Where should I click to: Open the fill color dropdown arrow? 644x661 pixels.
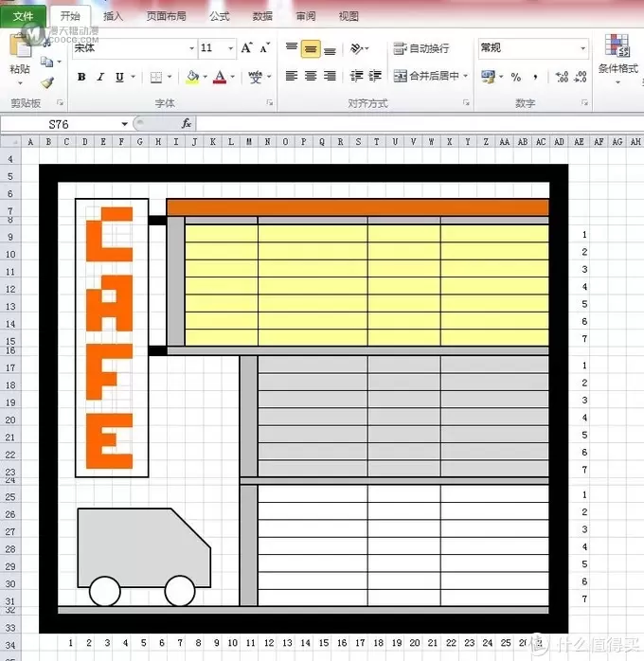206,77
